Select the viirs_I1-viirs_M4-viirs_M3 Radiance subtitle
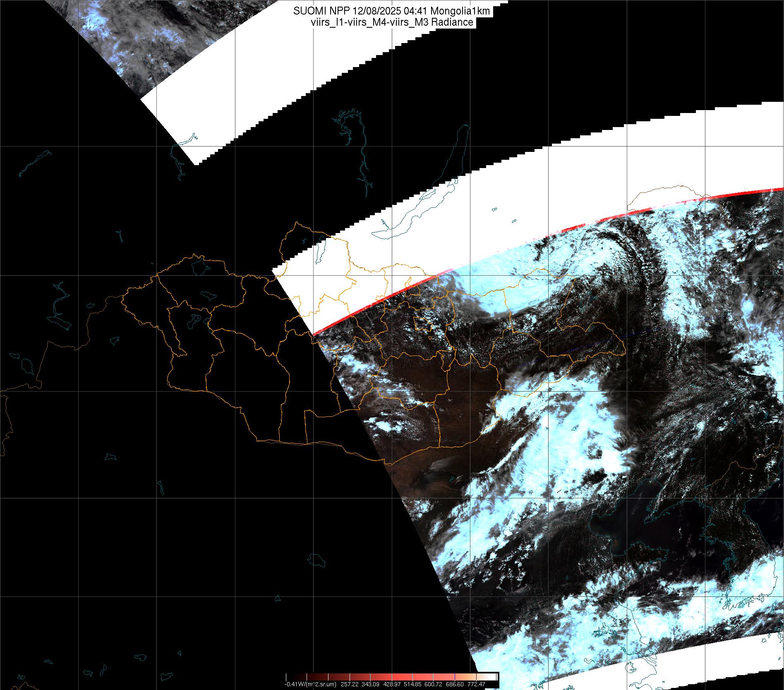Screen dimensions: 784x690 (391, 22)
